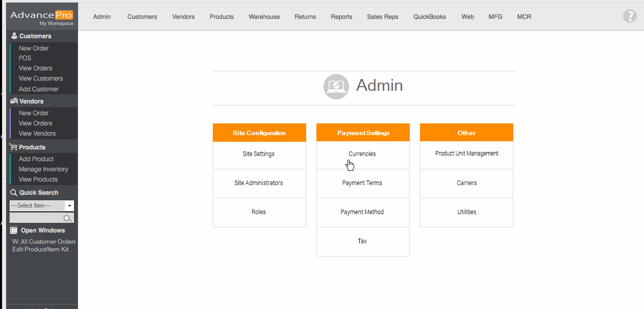The width and height of the screenshot is (644, 309).
Task: Click the help question mark icon
Action: pyautogui.click(x=630, y=16)
